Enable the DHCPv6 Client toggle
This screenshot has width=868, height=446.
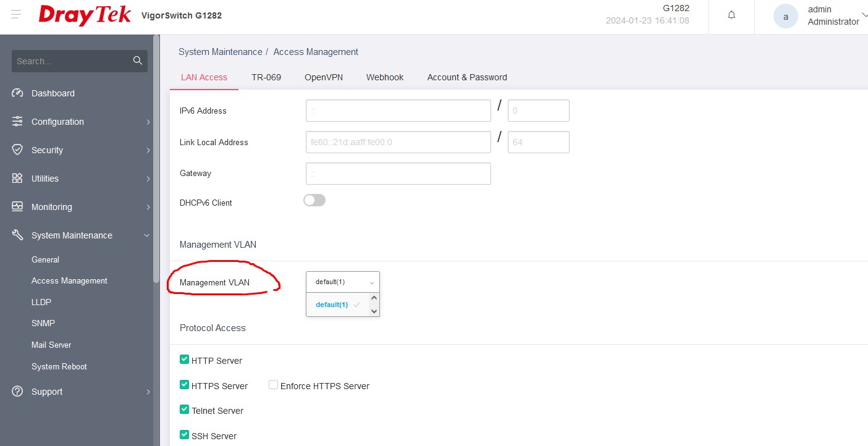[x=314, y=201]
